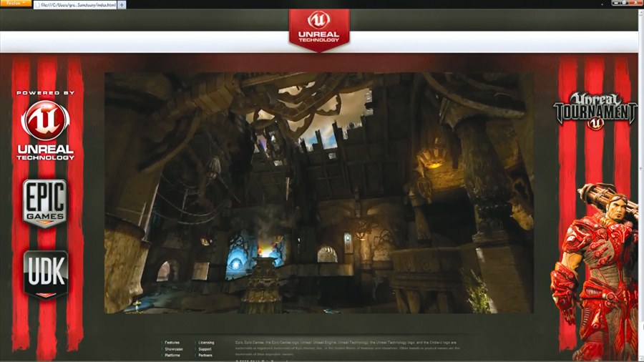Open the Showcase footer link
The image size is (644, 362).
[174, 349]
